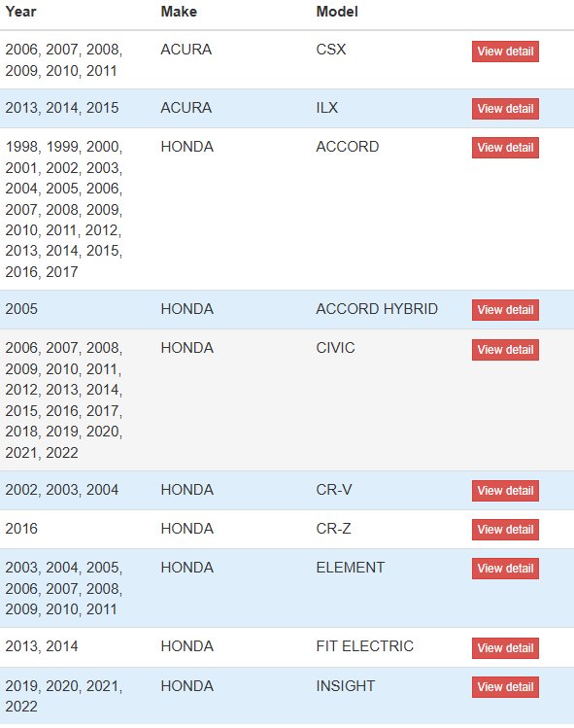Screen dimensions: 574x728
Task: Click the Make column header
Action: coord(179,12)
